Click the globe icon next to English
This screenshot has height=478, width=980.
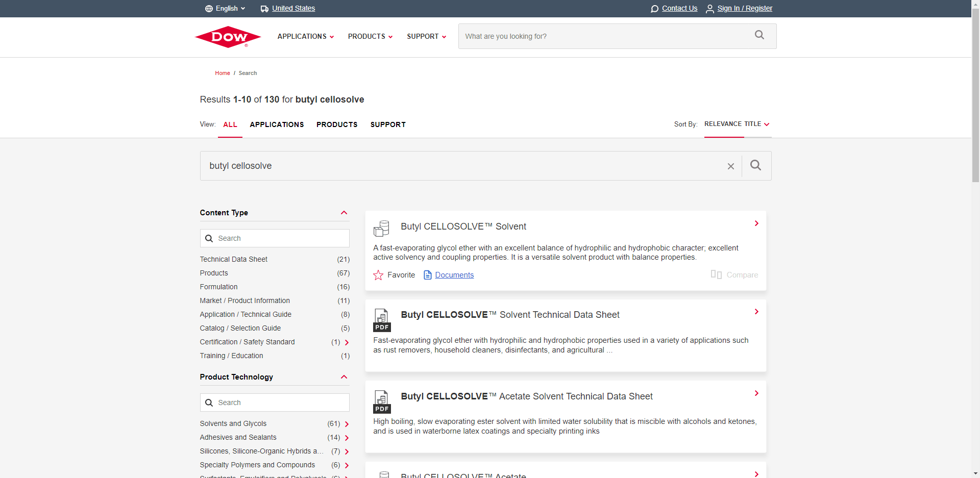pyautogui.click(x=209, y=8)
